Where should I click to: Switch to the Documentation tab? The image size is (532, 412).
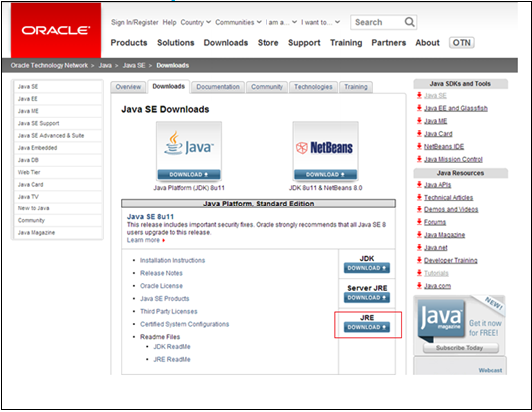pos(218,87)
